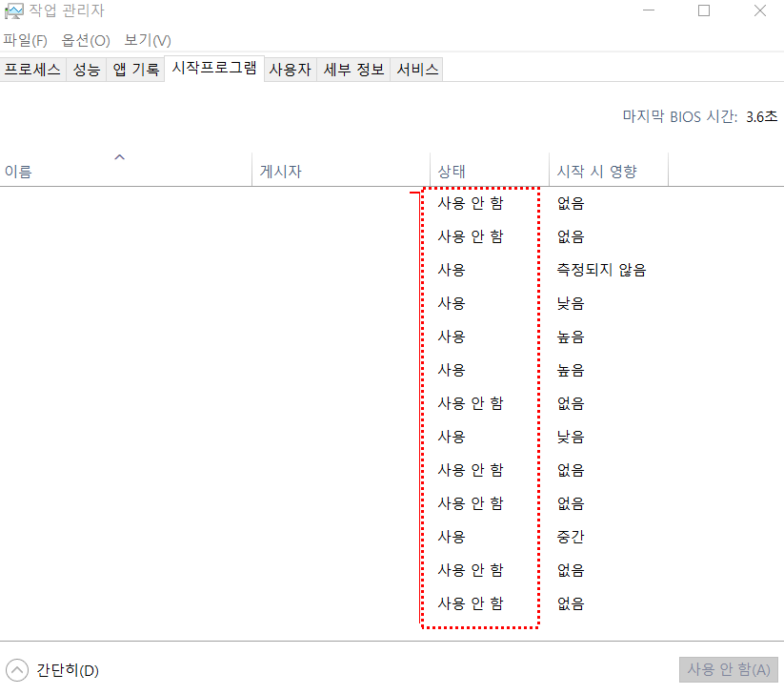Select the 시작프로그램 tab
The height and width of the screenshot is (694, 784).
[214, 68]
